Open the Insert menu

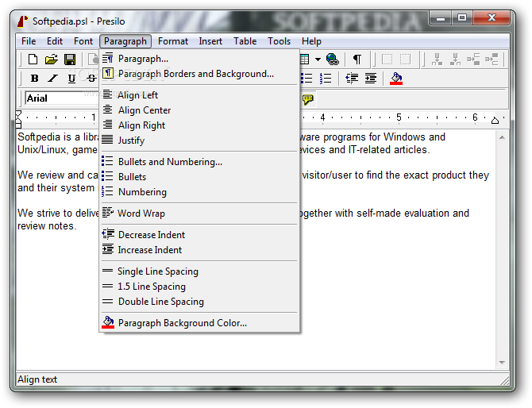210,41
